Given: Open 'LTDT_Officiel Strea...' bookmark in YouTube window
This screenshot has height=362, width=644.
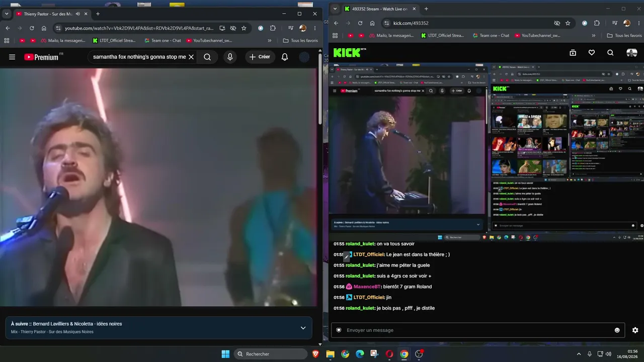Looking at the screenshot, I should point(114,41).
